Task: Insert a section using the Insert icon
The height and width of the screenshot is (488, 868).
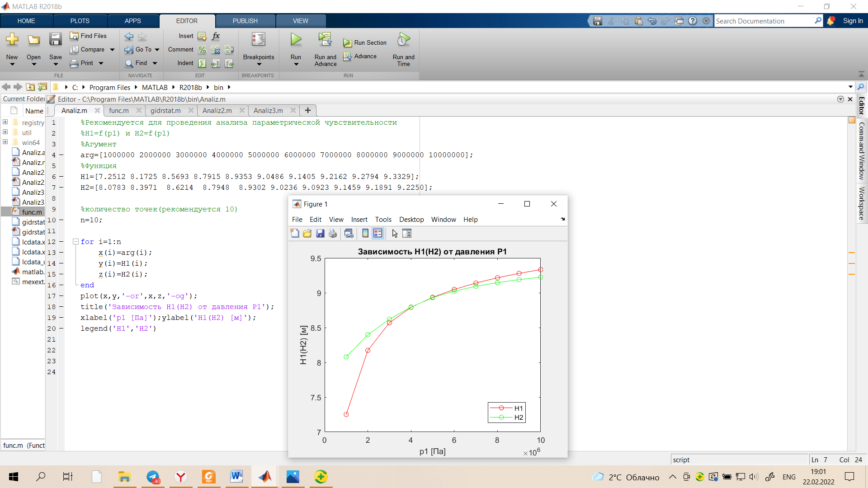Action: pyautogui.click(x=202, y=36)
